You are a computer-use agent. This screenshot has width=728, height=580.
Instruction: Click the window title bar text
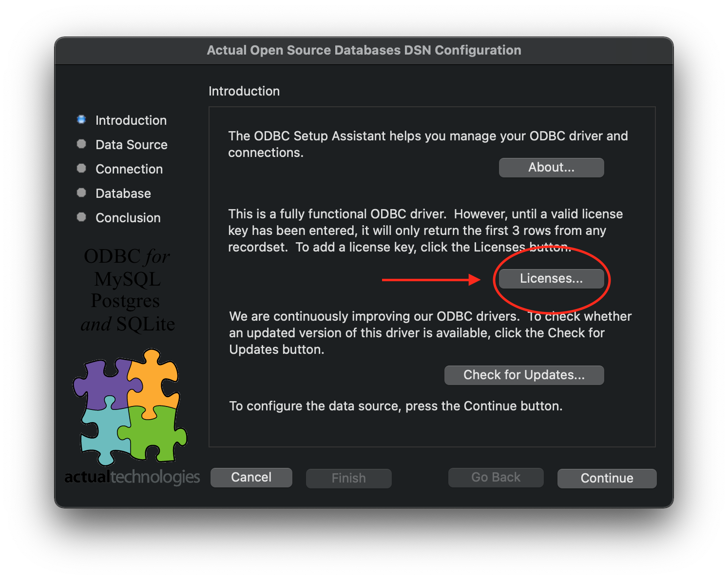point(364,50)
